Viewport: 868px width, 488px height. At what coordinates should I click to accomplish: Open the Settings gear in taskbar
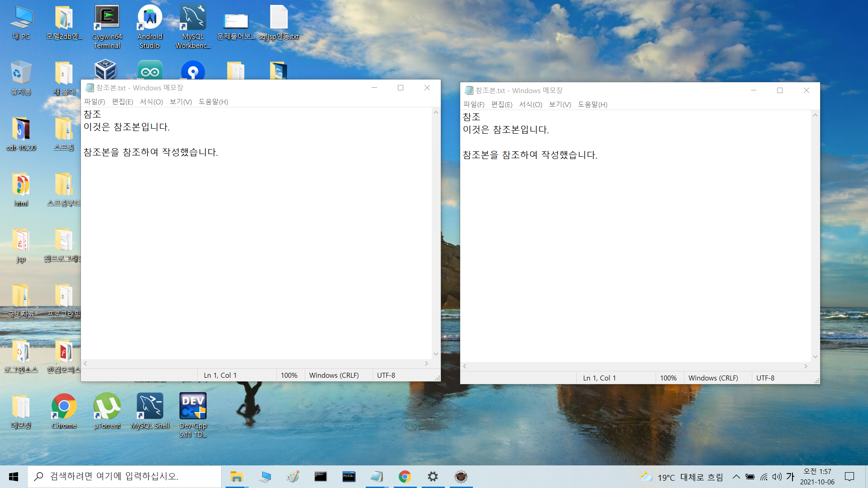pos(433,477)
